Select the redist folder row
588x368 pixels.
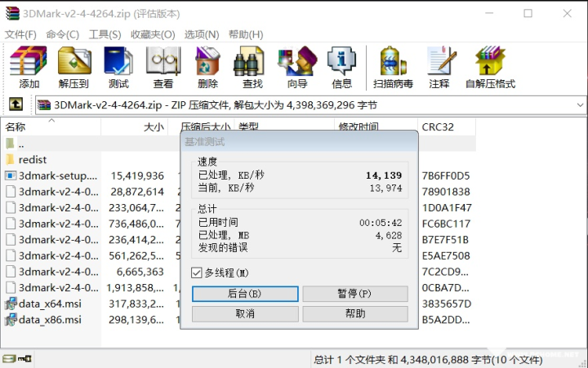tap(238, 159)
